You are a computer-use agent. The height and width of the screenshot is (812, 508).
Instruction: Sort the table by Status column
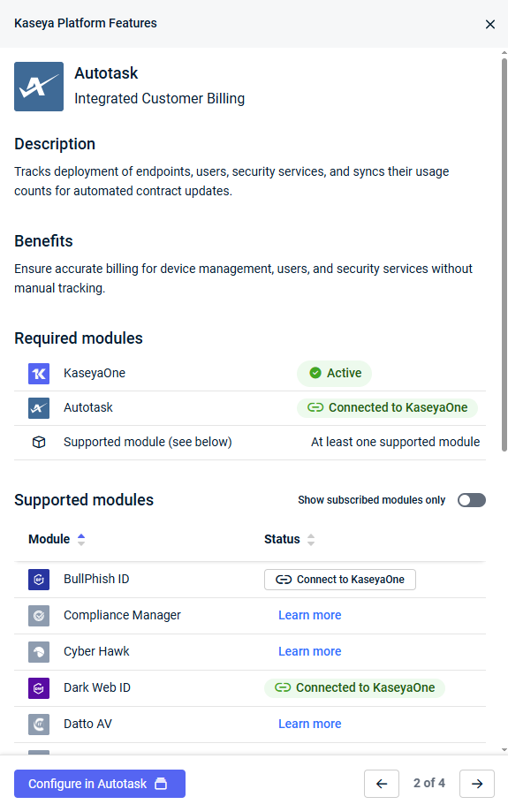[x=289, y=539]
